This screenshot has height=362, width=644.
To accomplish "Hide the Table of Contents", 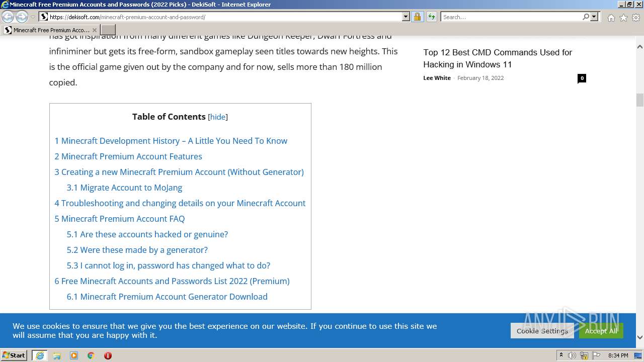I will click(x=218, y=117).
